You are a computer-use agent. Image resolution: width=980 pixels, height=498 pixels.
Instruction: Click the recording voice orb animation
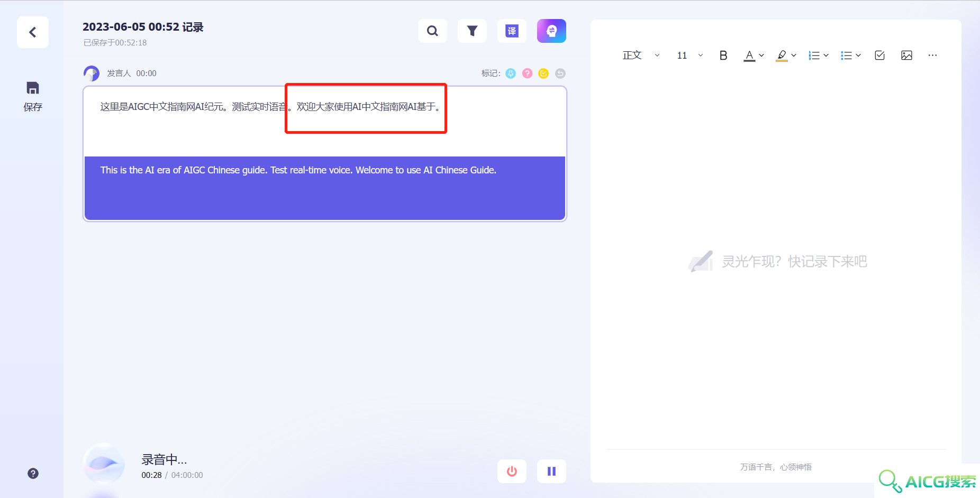(104, 464)
